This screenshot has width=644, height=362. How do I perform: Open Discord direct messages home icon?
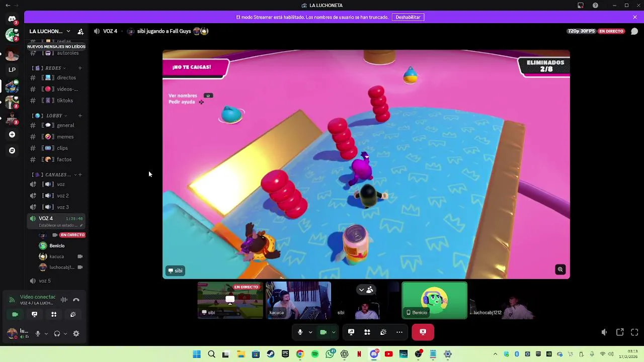coord(12,19)
